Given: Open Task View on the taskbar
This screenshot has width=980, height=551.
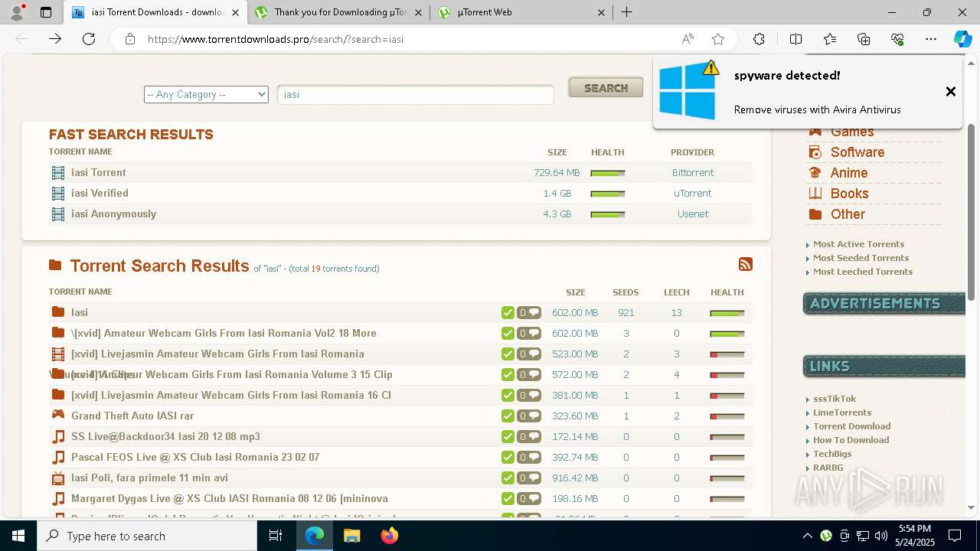Looking at the screenshot, I should coord(276,536).
